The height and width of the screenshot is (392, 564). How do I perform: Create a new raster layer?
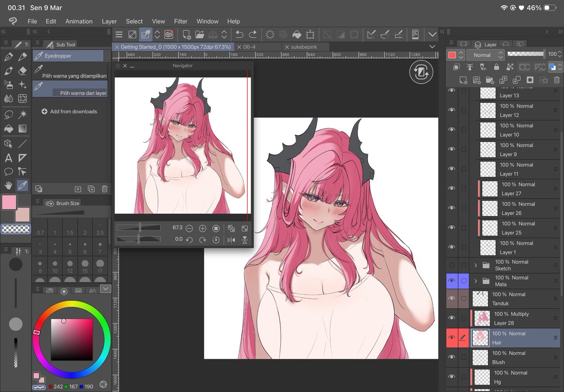click(463, 80)
